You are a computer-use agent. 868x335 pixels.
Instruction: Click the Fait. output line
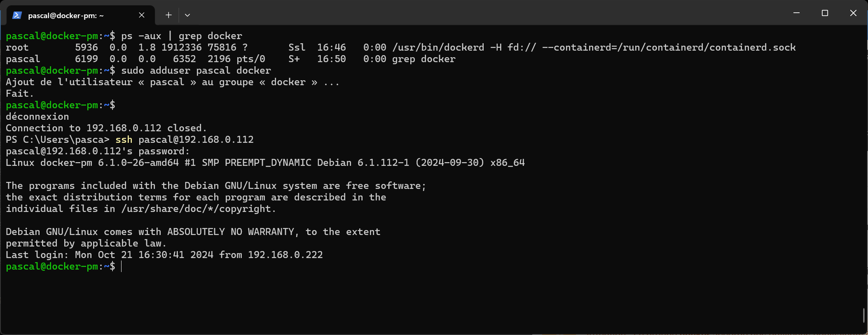[x=20, y=93]
